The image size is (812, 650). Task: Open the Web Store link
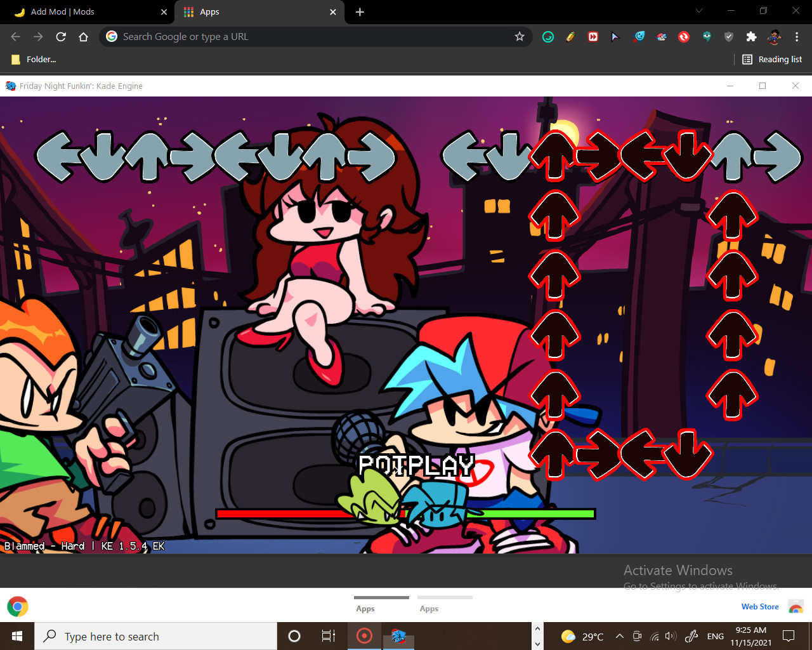tap(760, 607)
